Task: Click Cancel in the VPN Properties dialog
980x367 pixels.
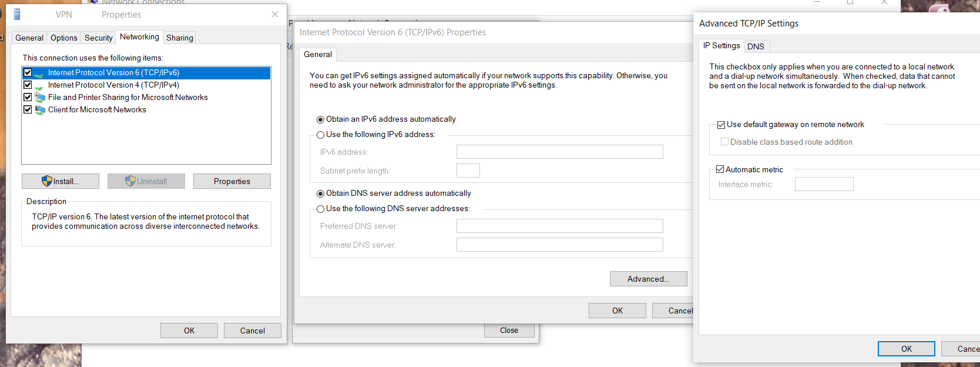Action: (253, 331)
